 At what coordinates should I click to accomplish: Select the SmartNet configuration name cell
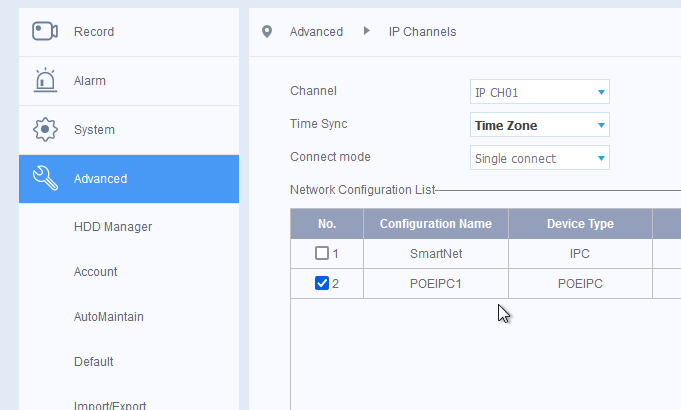[436, 254]
